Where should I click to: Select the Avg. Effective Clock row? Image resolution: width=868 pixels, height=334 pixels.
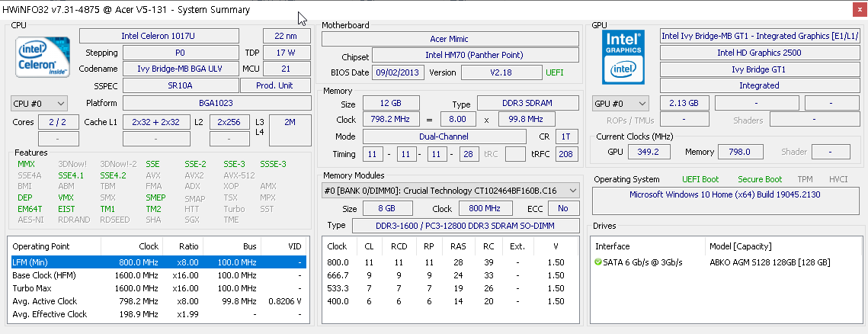tap(159, 314)
